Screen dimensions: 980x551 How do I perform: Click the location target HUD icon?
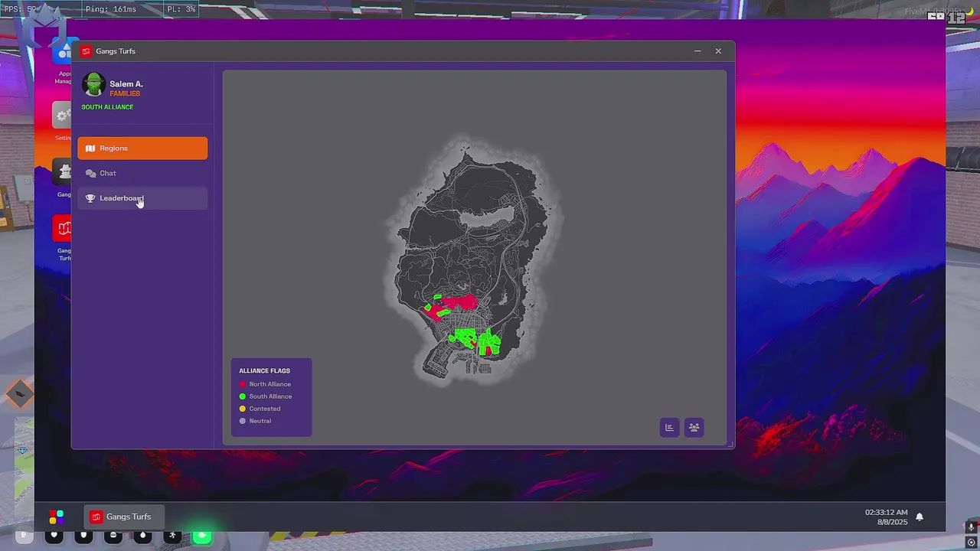pyautogui.click(x=971, y=542)
